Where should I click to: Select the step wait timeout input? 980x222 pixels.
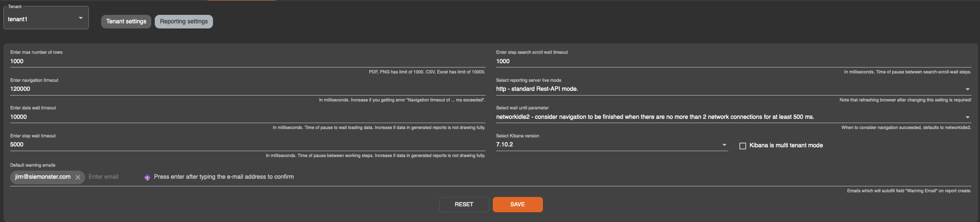(x=247, y=145)
